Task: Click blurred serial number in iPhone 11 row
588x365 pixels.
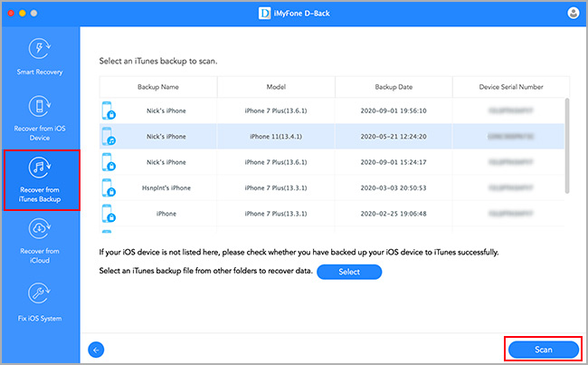Action: click(511, 137)
